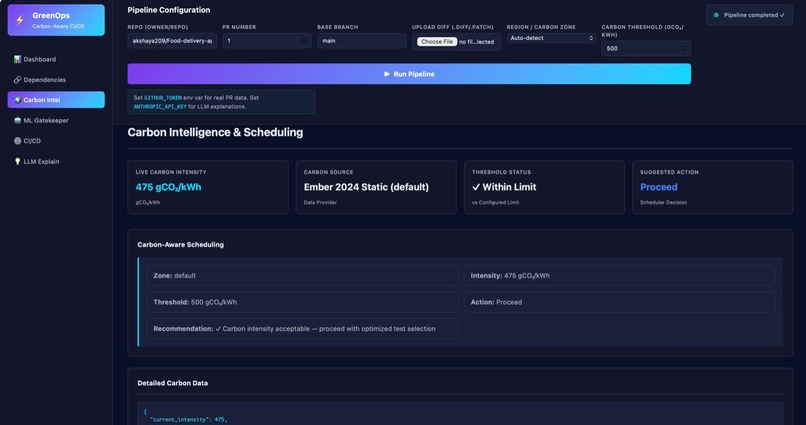This screenshot has width=806, height=425.
Task: Click the Intensity: 475 gCO₂/kWh row
Action: pos(619,275)
